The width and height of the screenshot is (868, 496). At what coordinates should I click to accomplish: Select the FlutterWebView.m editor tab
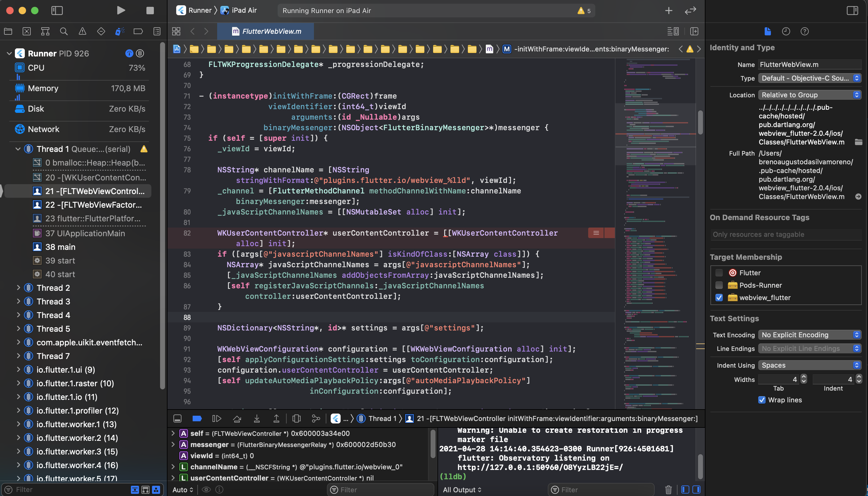[266, 31]
